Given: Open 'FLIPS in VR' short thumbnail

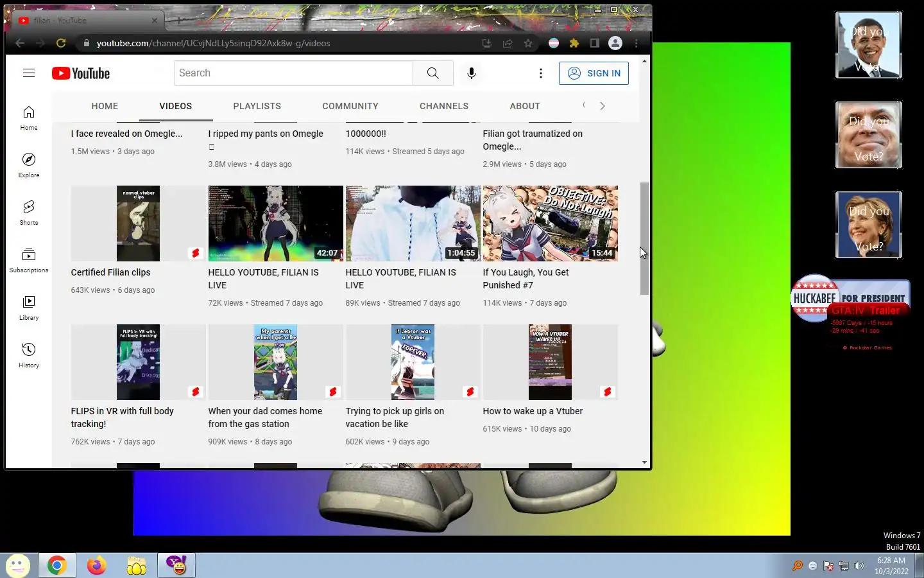Looking at the screenshot, I should pyautogui.click(x=138, y=362).
